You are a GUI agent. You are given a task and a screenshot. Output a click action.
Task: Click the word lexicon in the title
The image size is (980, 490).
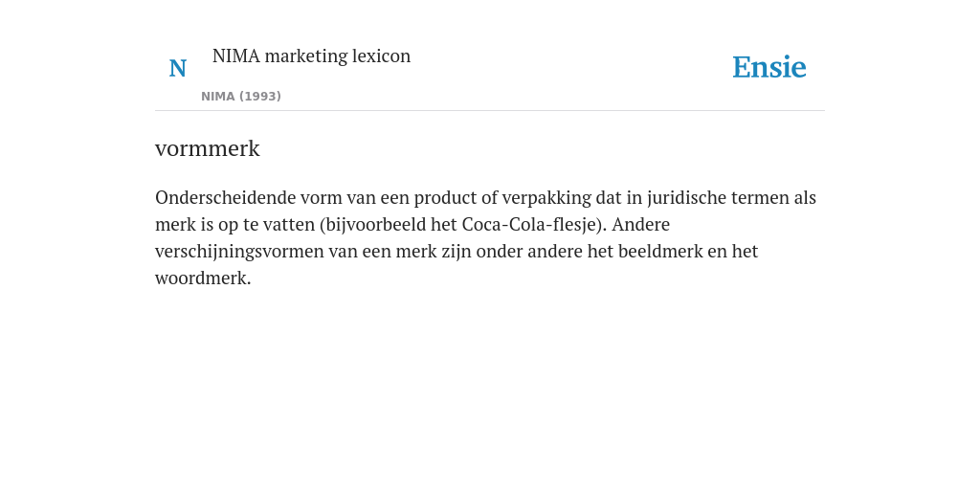(x=381, y=56)
